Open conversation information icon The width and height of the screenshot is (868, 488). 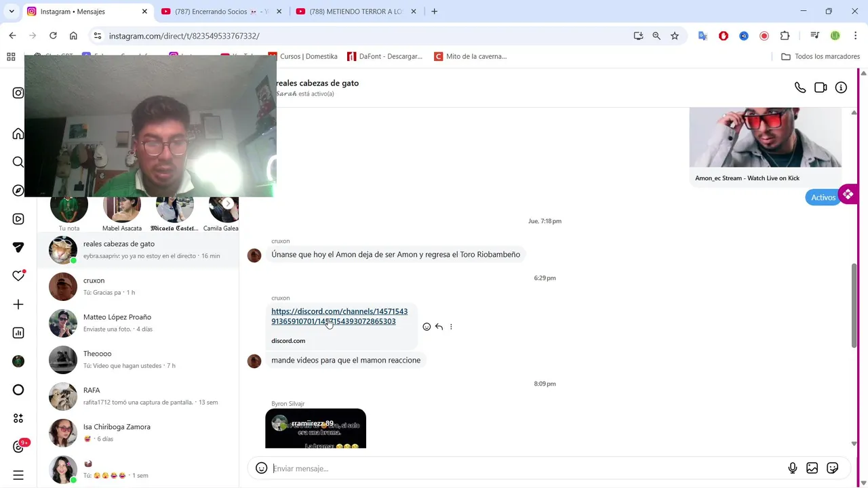click(841, 87)
